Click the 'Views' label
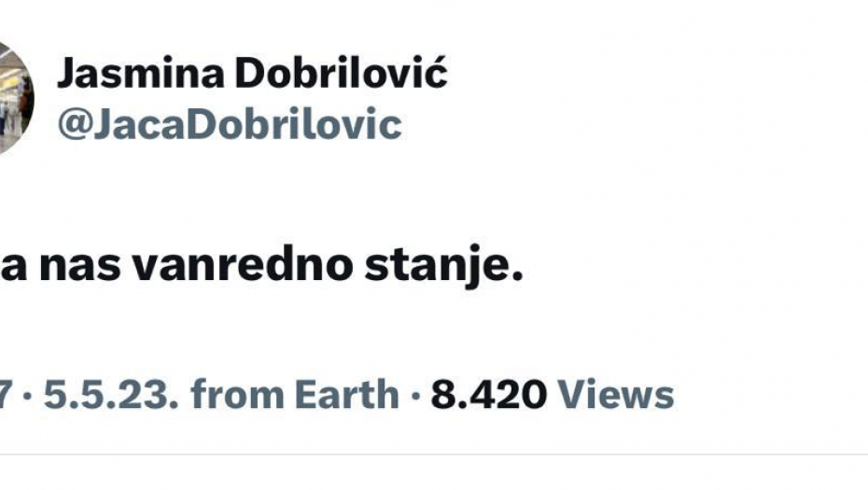The height and width of the screenshot is (490, 868). 616,395
